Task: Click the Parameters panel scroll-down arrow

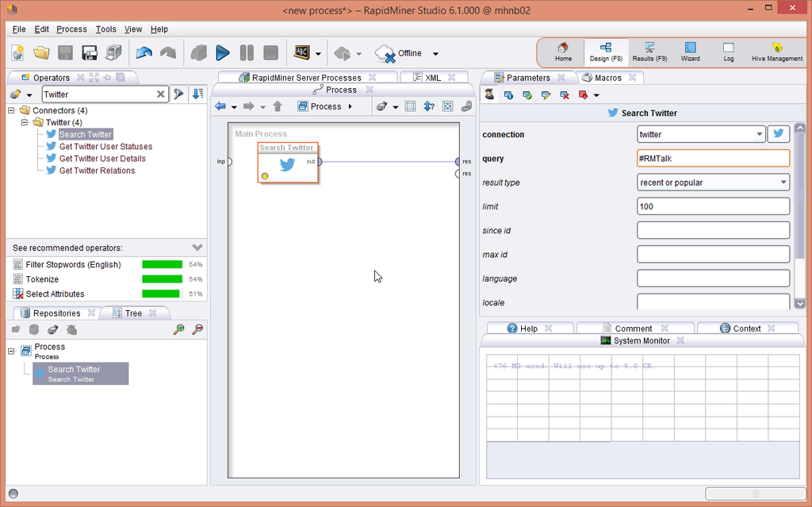Action: point(799,304)
